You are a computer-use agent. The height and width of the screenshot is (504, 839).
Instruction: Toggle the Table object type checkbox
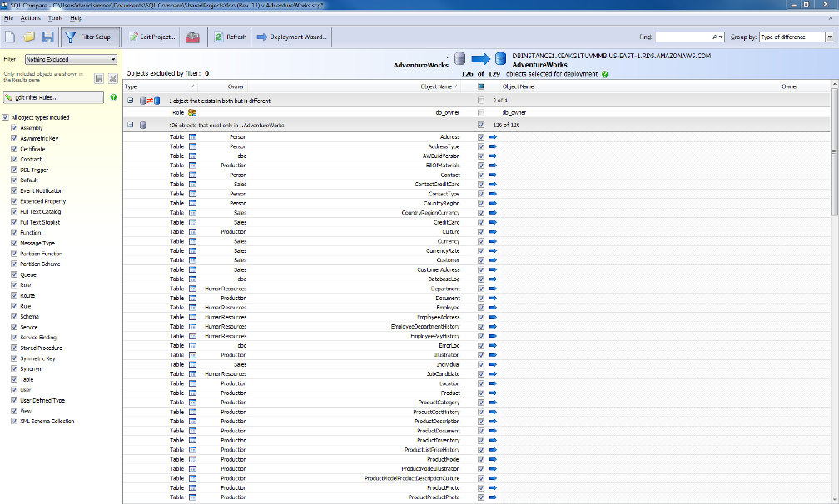pos(14,379)
